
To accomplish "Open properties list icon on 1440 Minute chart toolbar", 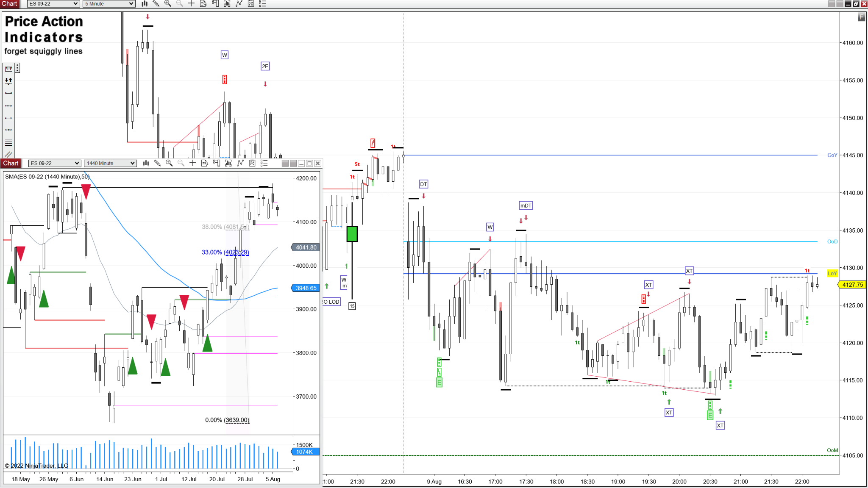I will tap(264, 163).
